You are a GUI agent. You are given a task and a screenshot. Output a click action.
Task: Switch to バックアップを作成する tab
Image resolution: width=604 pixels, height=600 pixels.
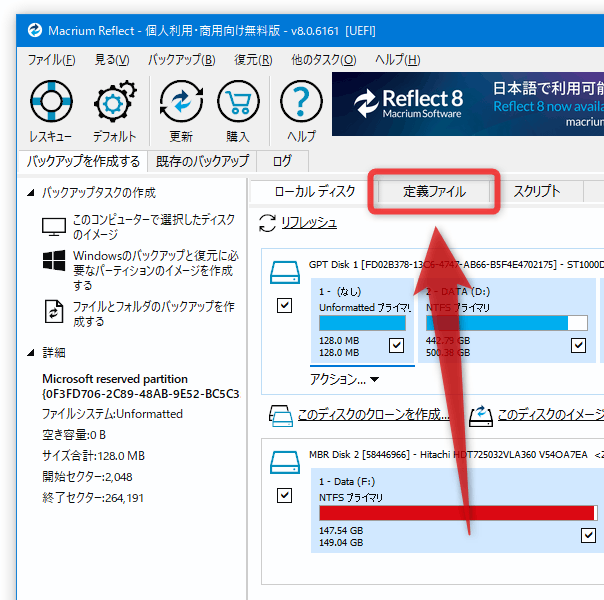coord(83,161)
